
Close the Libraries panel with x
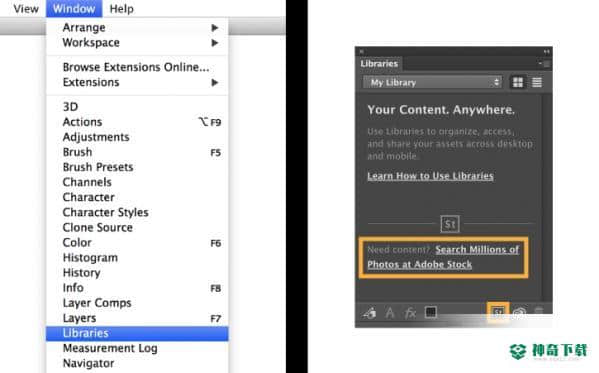point(361,51)
